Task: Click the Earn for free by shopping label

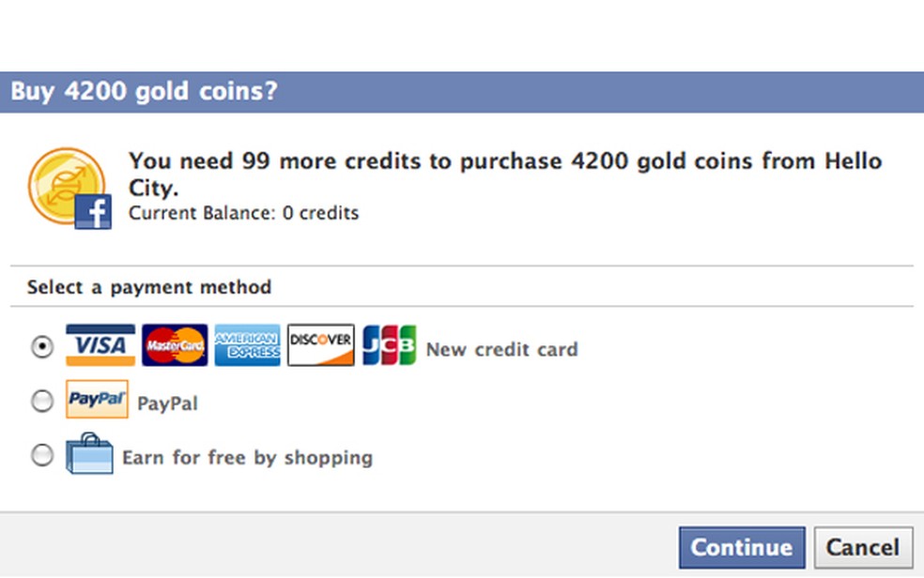Action: [x=247, y=458]
